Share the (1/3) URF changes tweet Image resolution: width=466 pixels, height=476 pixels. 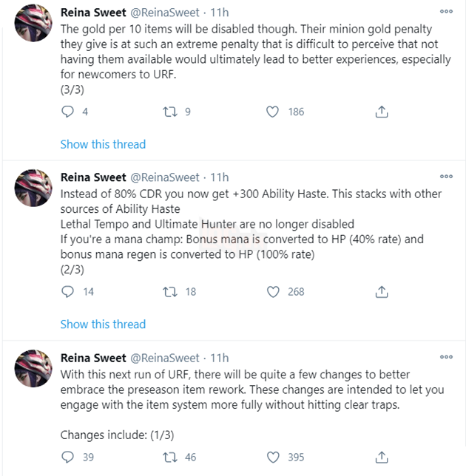[x=382, y=457]
